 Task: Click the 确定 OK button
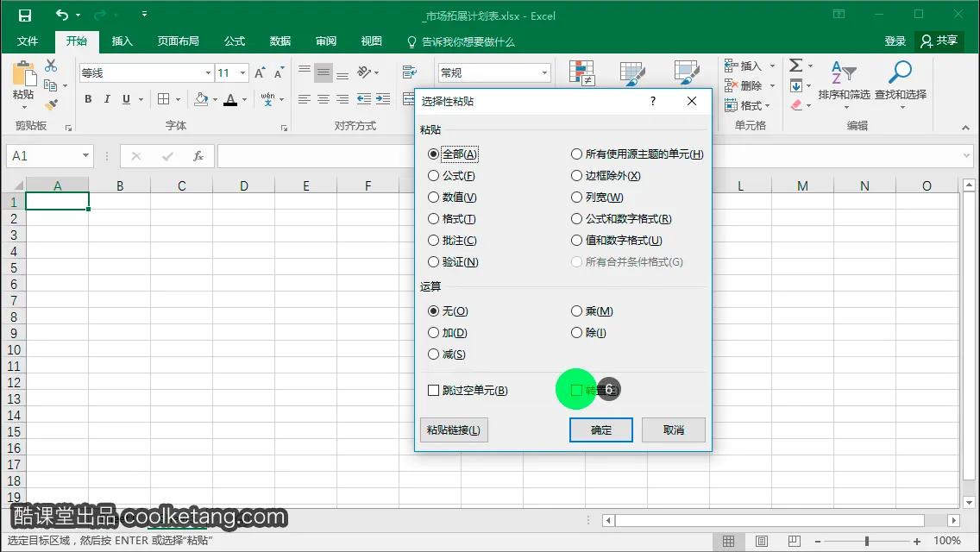(x=601, y=430)
